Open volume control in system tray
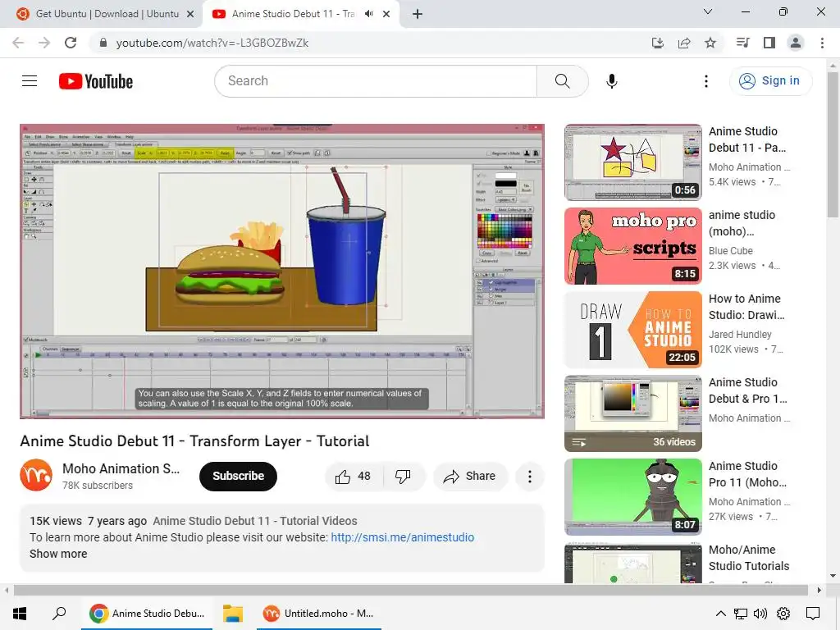 [760, 614]
